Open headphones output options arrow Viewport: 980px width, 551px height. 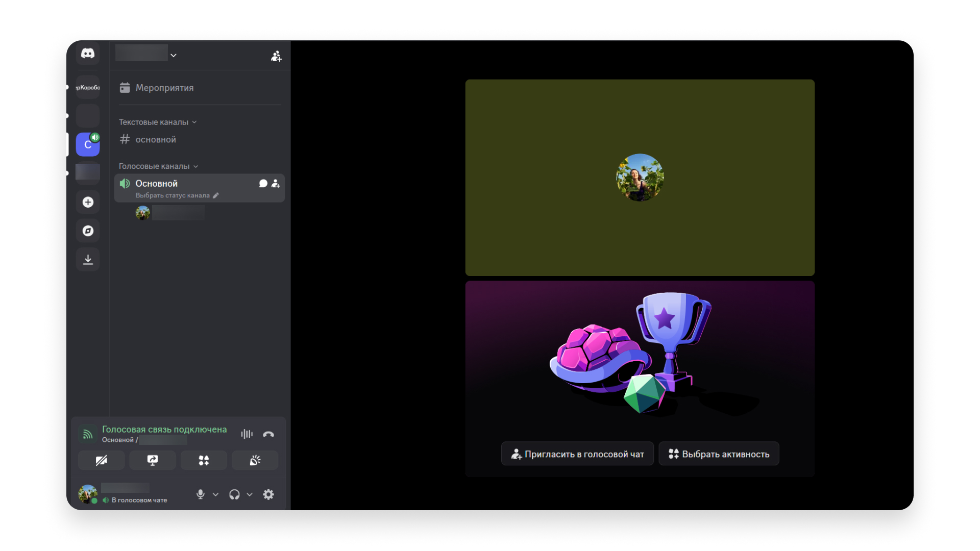250,494
